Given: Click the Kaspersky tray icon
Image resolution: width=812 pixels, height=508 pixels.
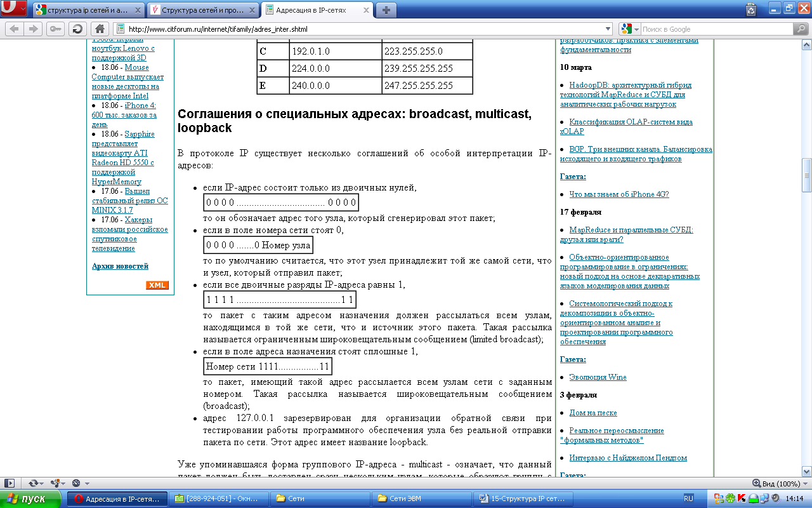Looking at the screenshot, I should pyautogui.click(x=742, y=498).
